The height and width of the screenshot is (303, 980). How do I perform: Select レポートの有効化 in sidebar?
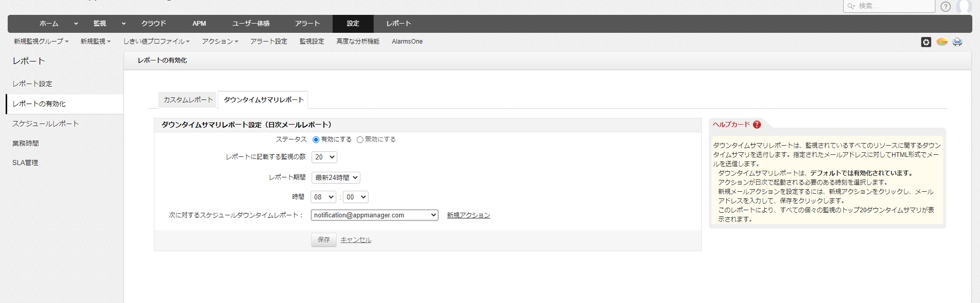click(x=65, y=104)
